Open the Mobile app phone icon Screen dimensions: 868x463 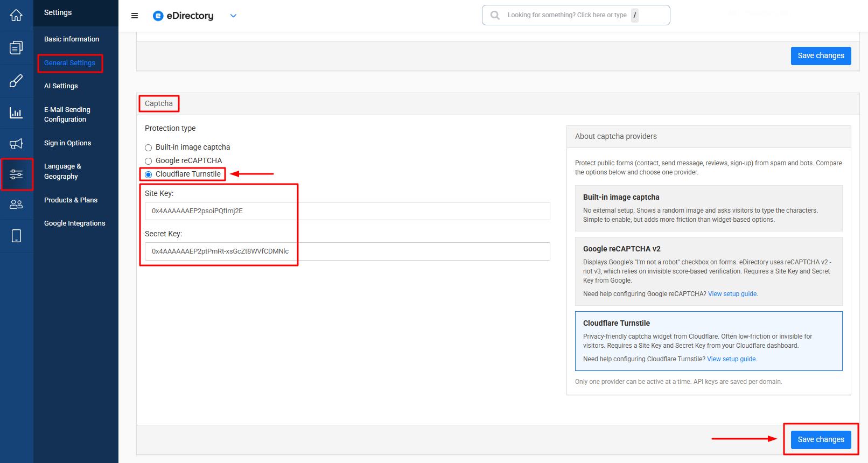(16, 236)
